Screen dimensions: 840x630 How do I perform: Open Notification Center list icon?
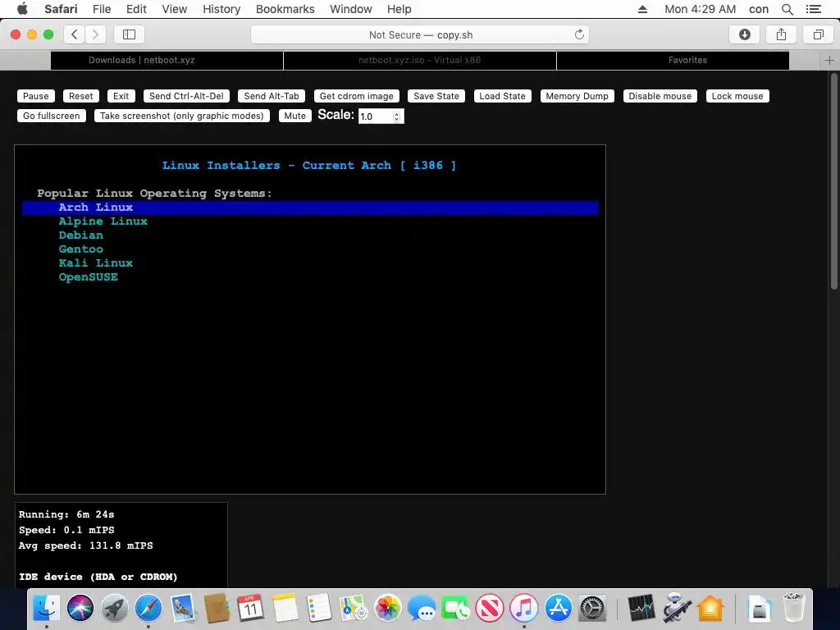pyautogui.click(x=813, y=9)
